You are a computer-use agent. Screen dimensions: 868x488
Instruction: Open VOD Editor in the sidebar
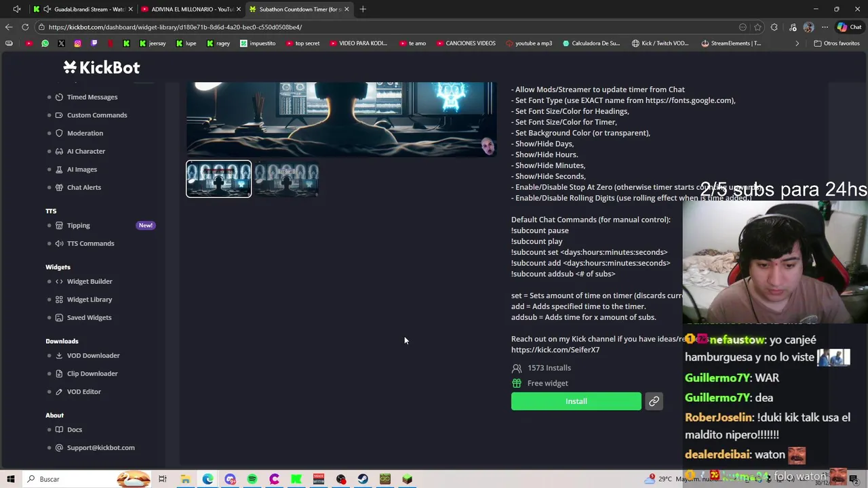click(x=83, y=392)
